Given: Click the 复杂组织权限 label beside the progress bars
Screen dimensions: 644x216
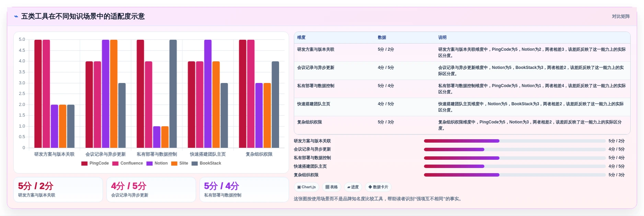Looking at the screenshot, I should [x=306, y=175].
